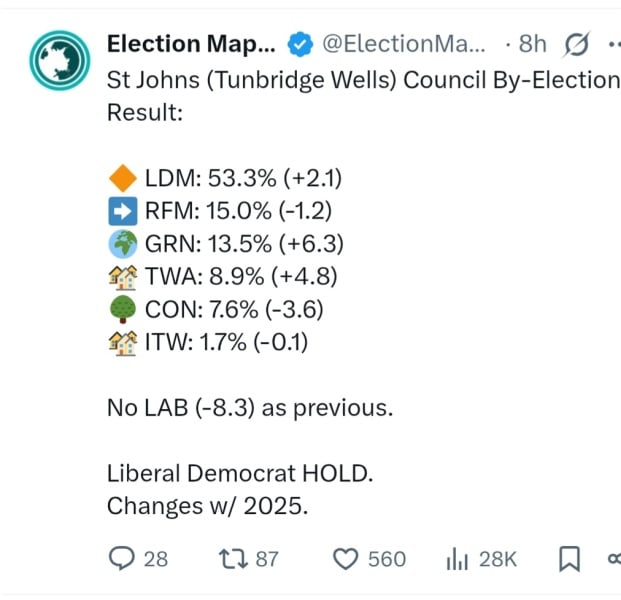Click the house emoji beside ITW
The width and height of the screenshot is (621, 600).
(x=121, y=343)
